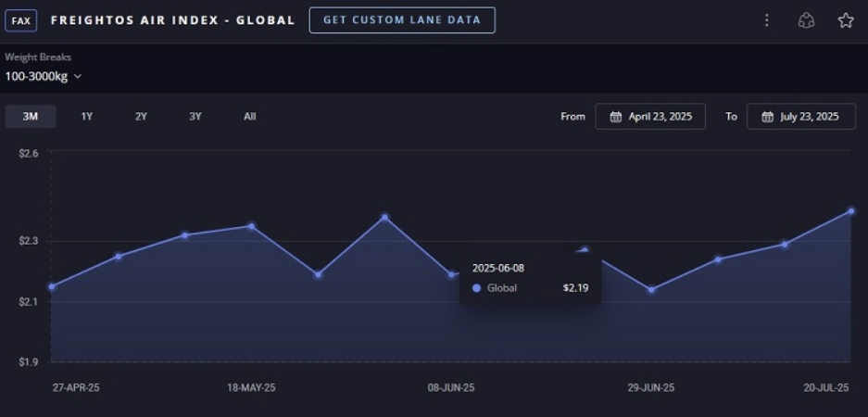The image size is (868, 417).
Task: Show the All time range
Action: pyautogui.click(x=250, y=116)
